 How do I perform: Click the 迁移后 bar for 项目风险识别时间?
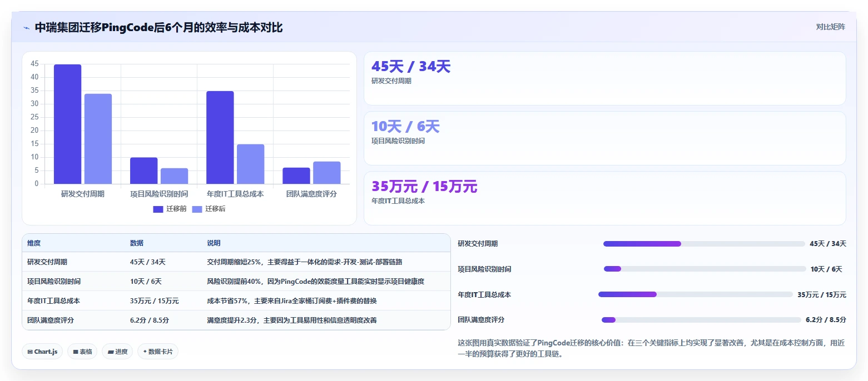point(174,176)
